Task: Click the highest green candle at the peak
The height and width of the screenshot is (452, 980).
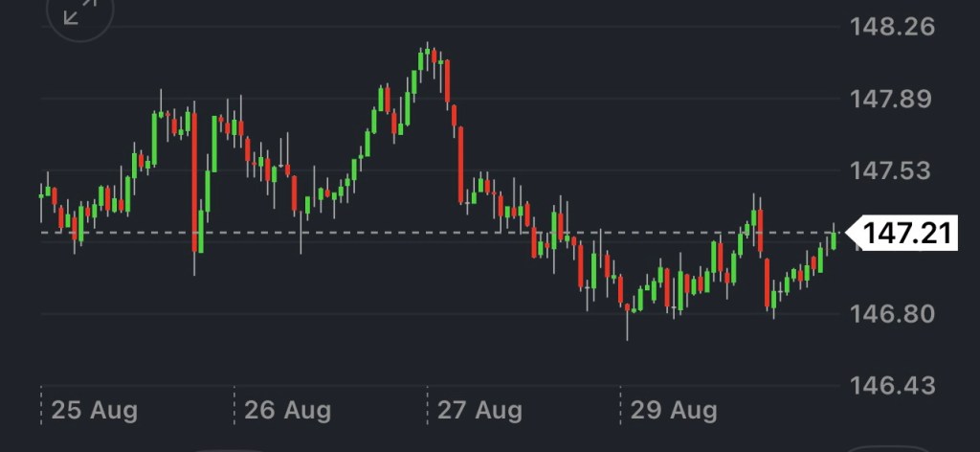Action: 422,59
